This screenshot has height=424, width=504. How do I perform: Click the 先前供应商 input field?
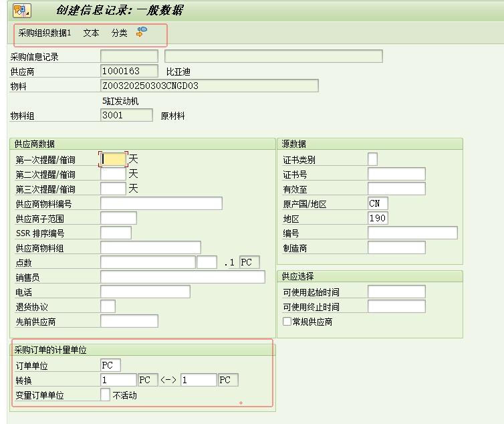129,321
